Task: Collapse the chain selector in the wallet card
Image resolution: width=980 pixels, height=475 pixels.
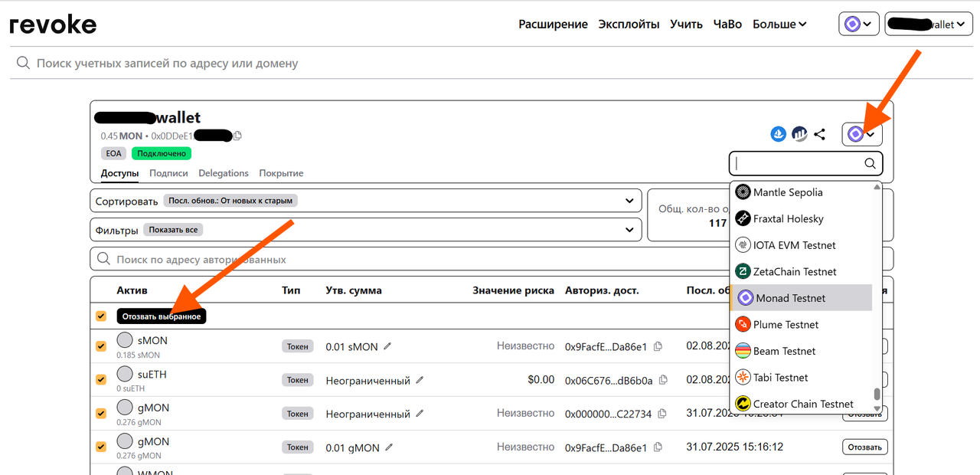Action: 863,135
